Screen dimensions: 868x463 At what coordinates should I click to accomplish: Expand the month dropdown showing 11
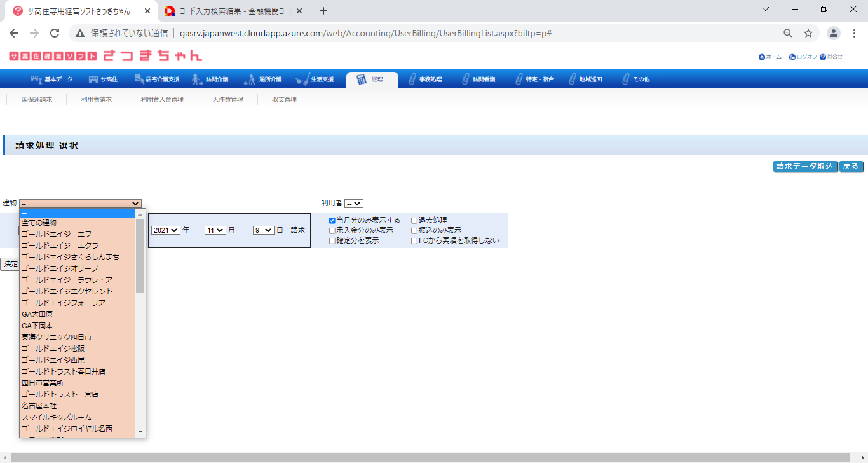click(215, 230)
